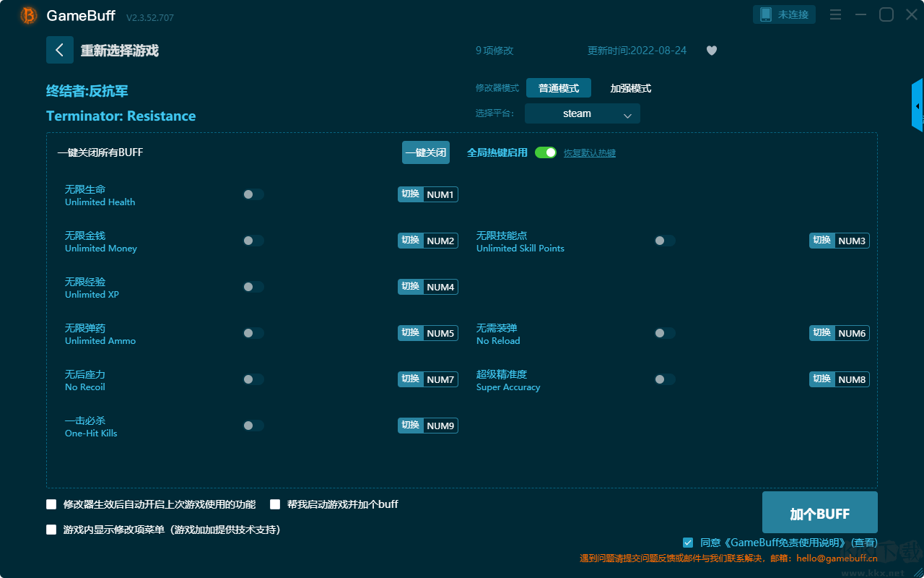
Task: Enable the 一击必杀 One-Hit Kills switch
Action: click(x=253, y=426)
